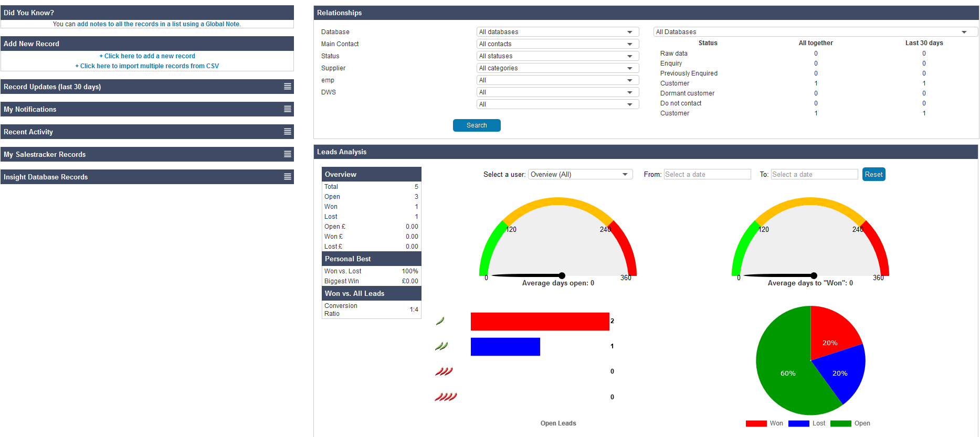Click here to add a new record

click(147, 56)
